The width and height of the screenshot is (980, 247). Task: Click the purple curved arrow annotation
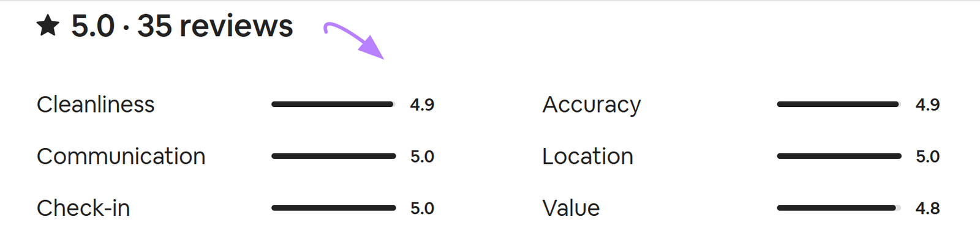[x=354, y=39]
